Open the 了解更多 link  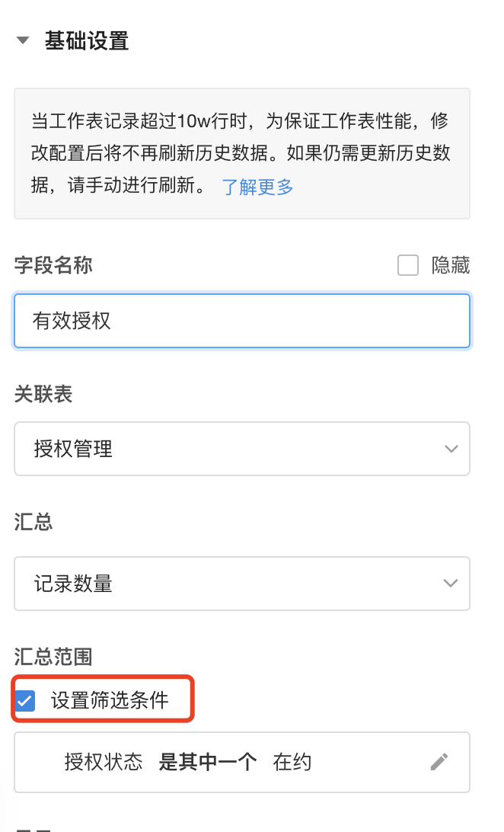257,187
